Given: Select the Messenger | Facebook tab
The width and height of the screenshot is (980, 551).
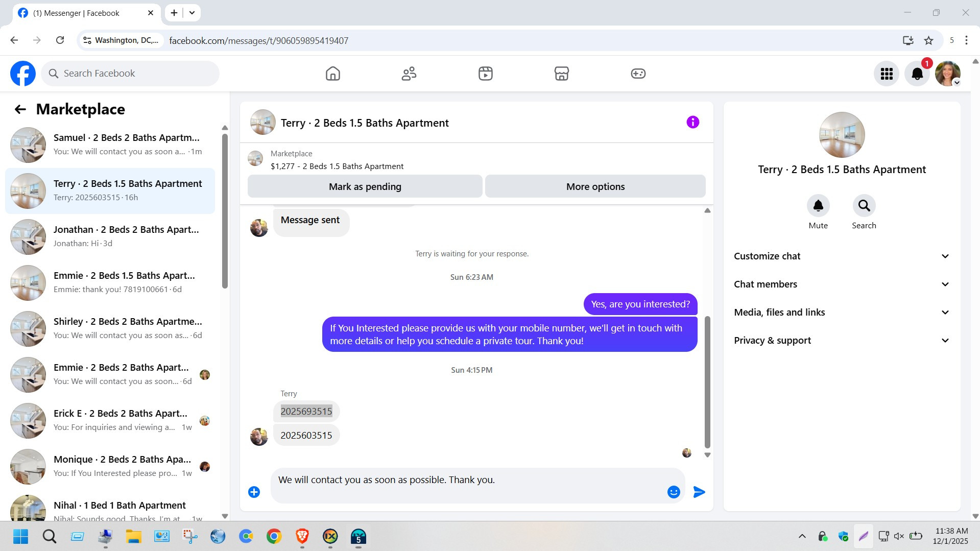Looking at the screenshot, I should 86,13.
